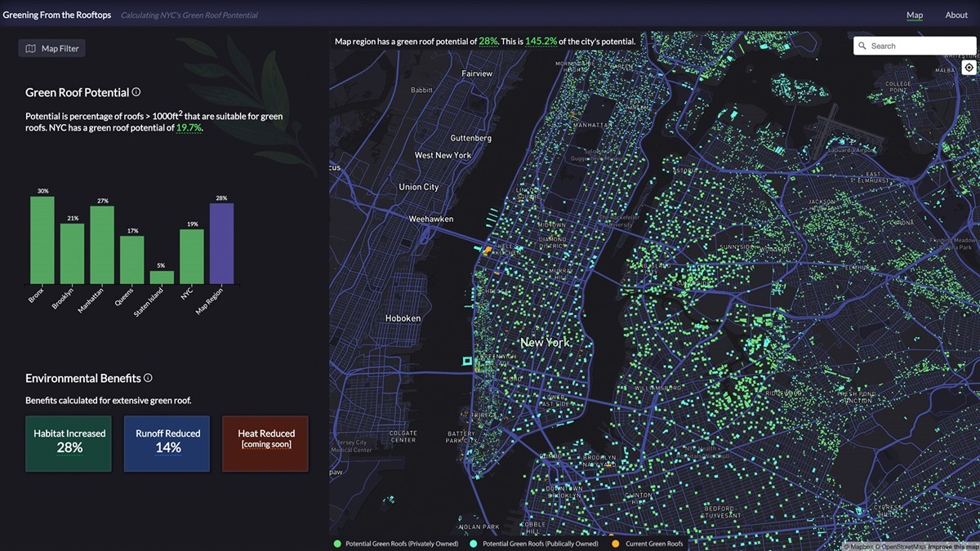Switch to the Map tab
Image resolution: width=980 pixels, height=551 pixels.
click(915, 15)
